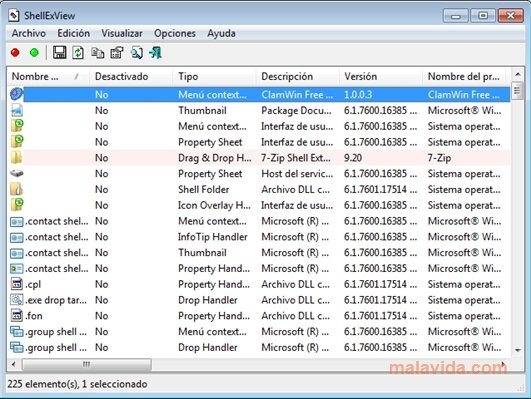Sort by the Tipo column header

(x=214, y=76)
